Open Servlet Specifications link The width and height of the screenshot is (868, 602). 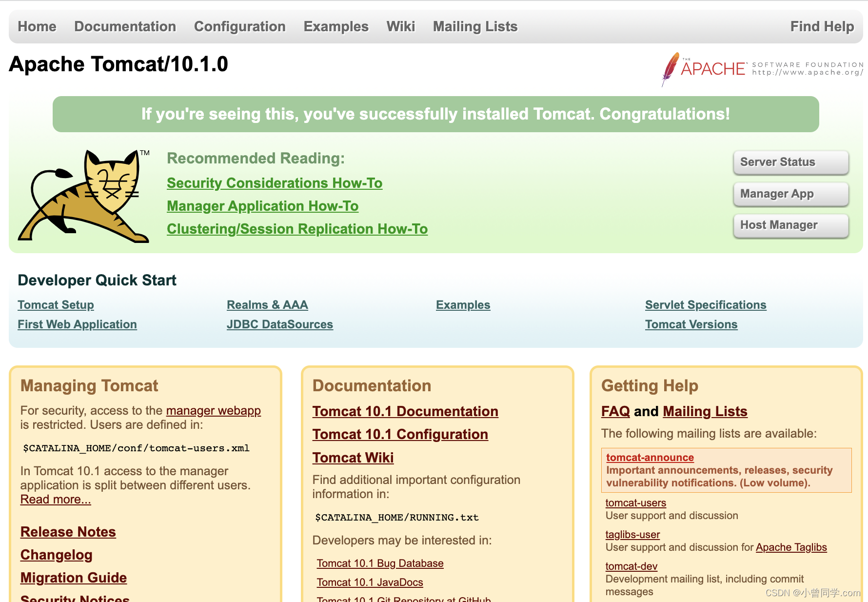pos(706,305)
